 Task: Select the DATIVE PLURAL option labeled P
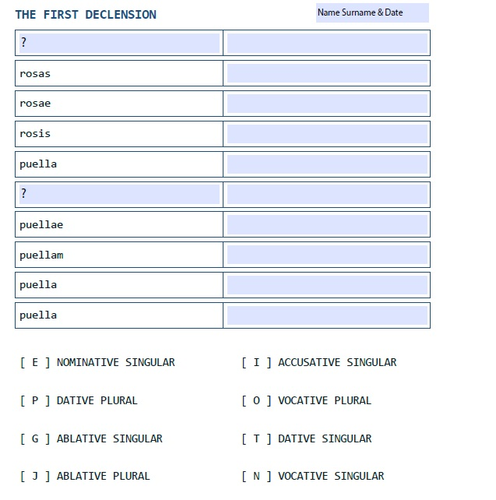point(79,400)
